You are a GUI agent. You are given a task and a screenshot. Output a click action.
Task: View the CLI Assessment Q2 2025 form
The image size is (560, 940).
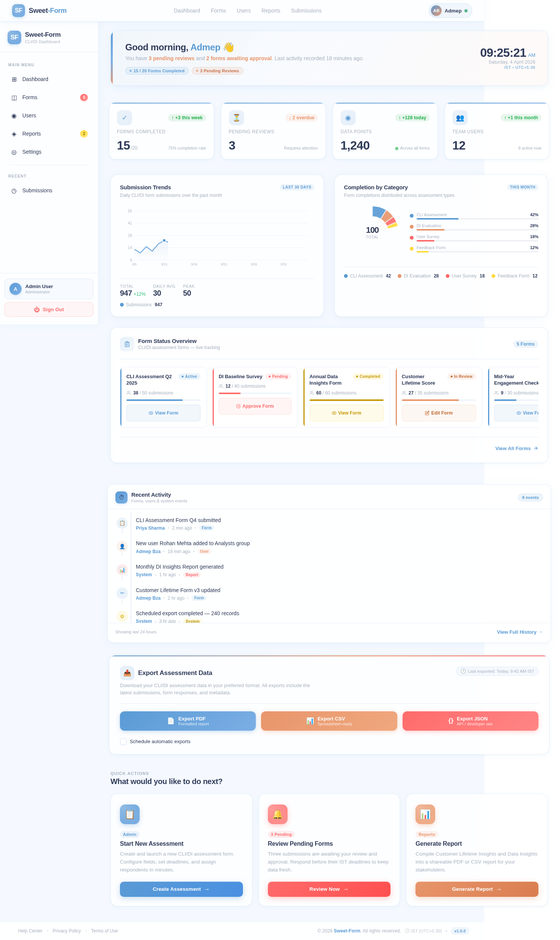point(163,413)
